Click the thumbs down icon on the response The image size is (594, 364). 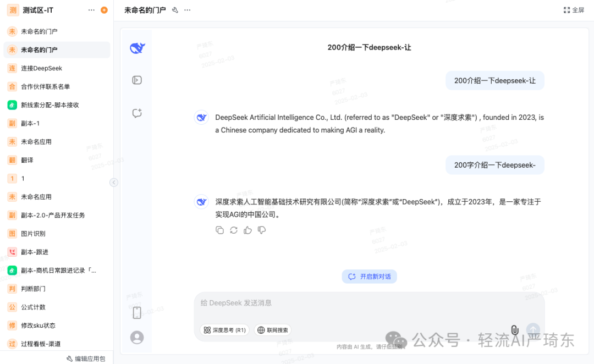pos(262,230)
